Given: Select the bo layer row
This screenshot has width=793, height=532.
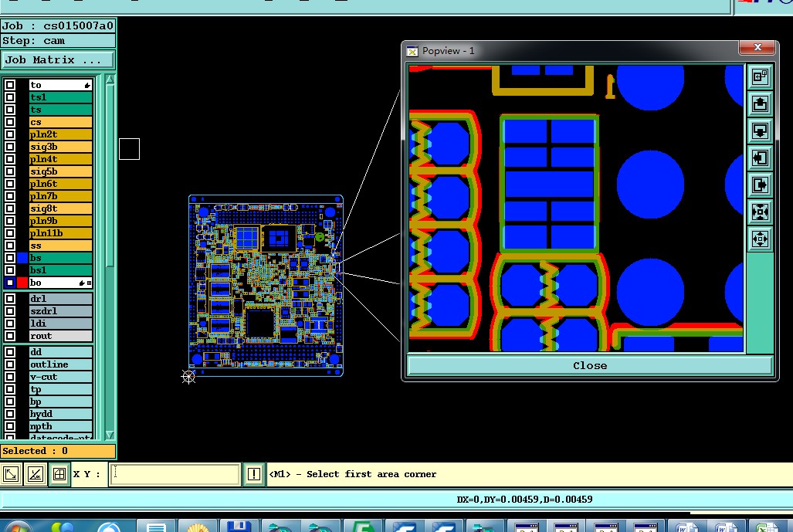Looking at the screenshot, I should [61, 283].
